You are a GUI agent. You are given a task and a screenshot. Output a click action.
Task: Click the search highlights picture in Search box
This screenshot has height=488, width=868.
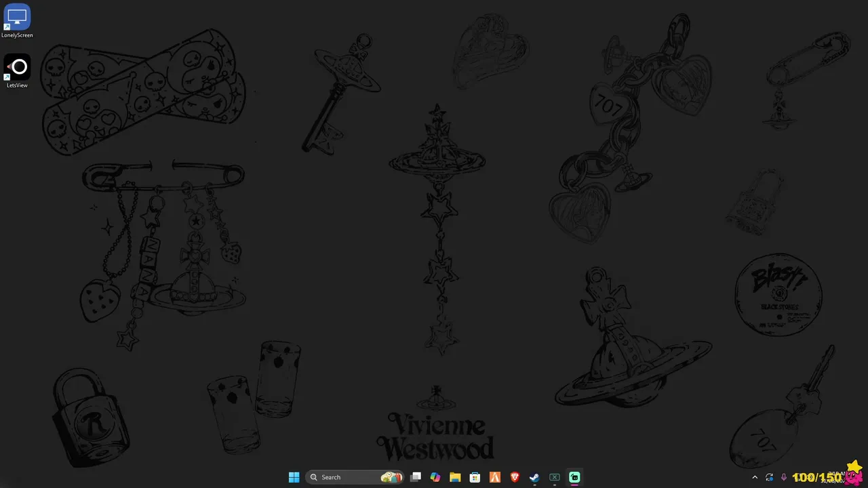click(391, 477)
